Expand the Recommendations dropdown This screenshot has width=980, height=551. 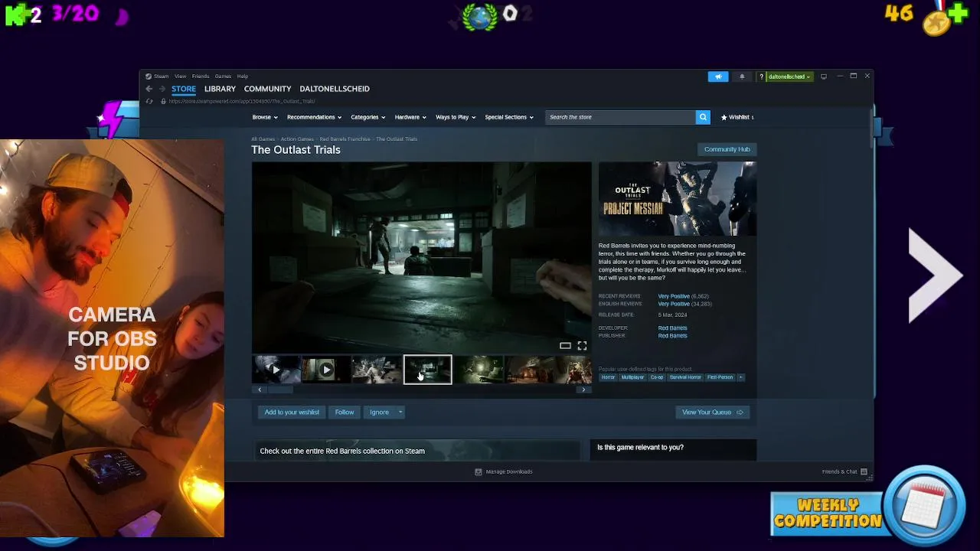click(314, 117)
